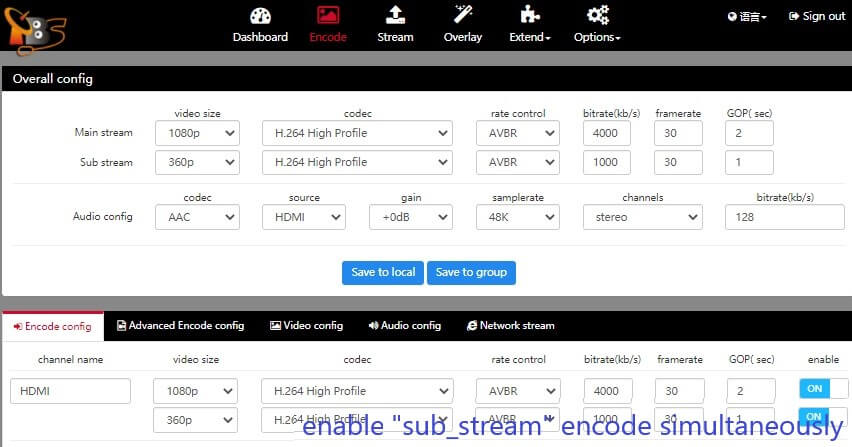Open the Extend puzzle piece icon
Viewport: 852px width, 447px height.
click(530, 16)
